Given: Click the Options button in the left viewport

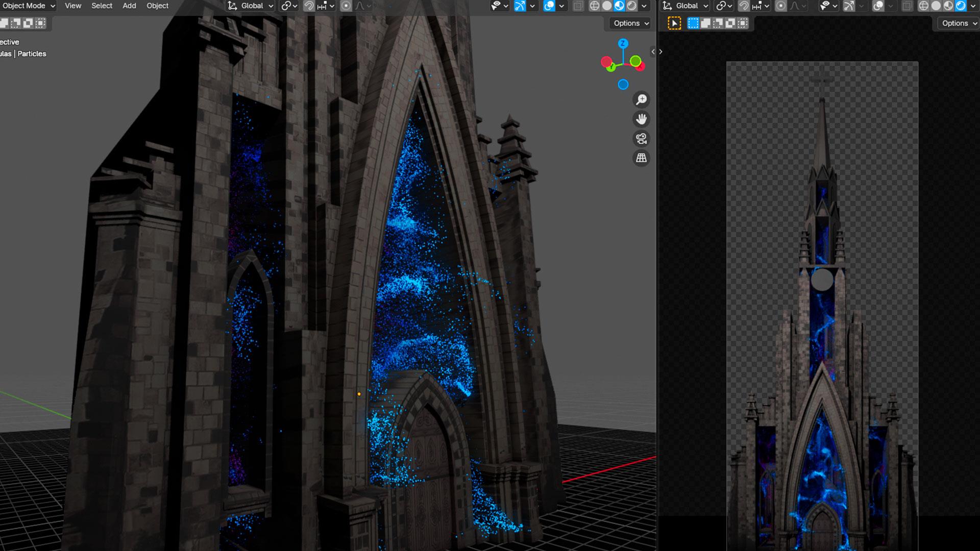Looking at the screenshot, I should click(x=631, y=23).
